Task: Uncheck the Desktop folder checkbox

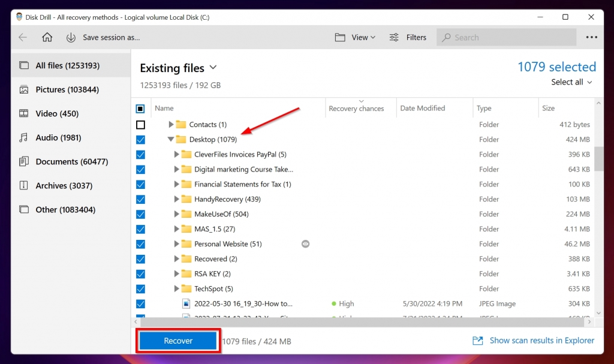Action: 140,139
